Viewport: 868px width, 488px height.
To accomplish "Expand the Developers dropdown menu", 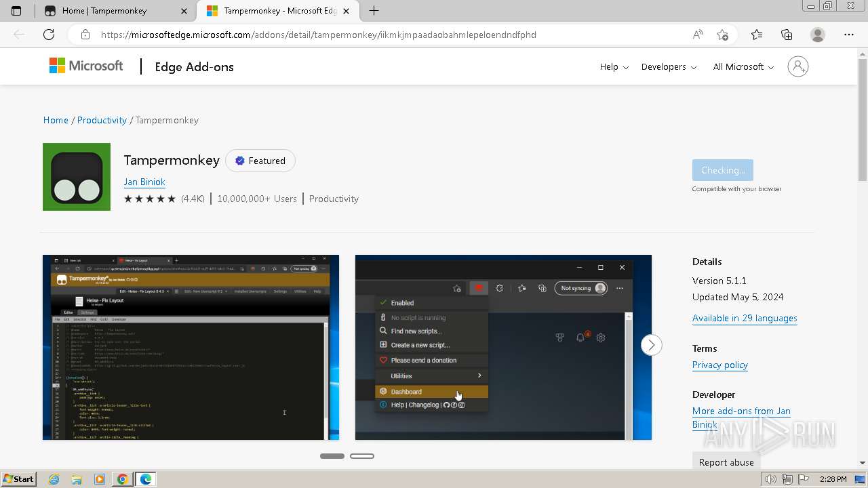I will click(x=669, y=66).
